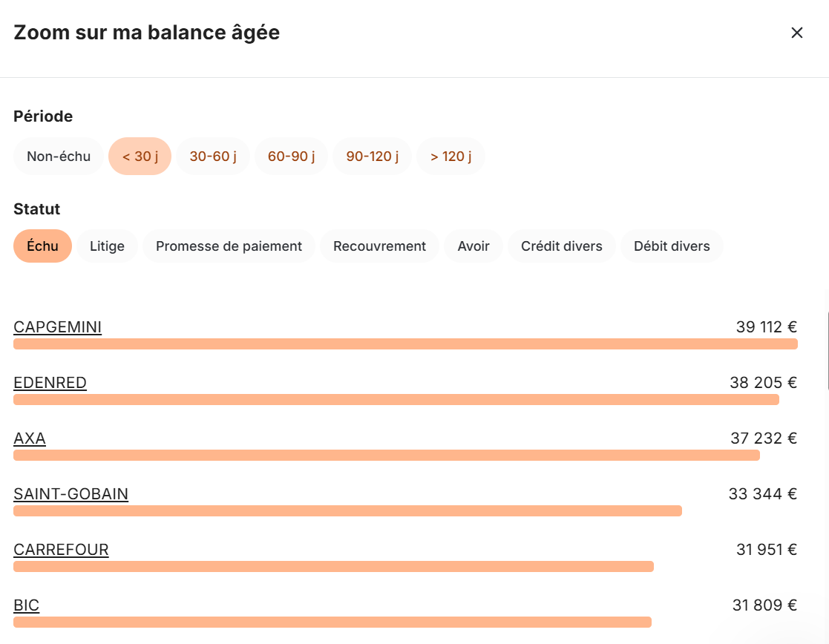829x644 pixels.
Task: Select the "30-60 j" period filter
Action: [x=213, y=156]
